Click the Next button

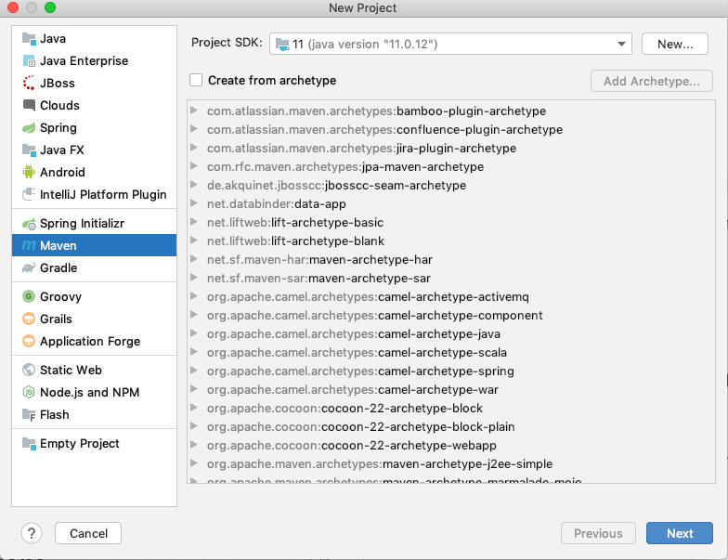pyautogui.click(x=680, y=533)
